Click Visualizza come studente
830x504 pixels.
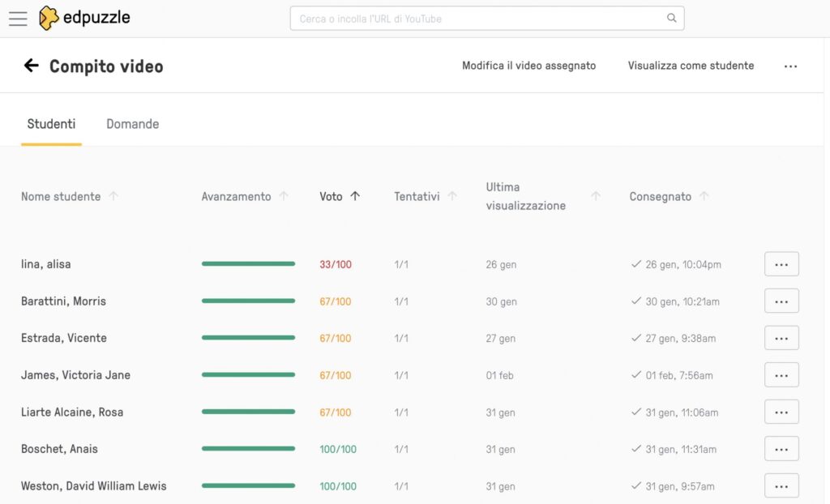(x=691, y=66)
